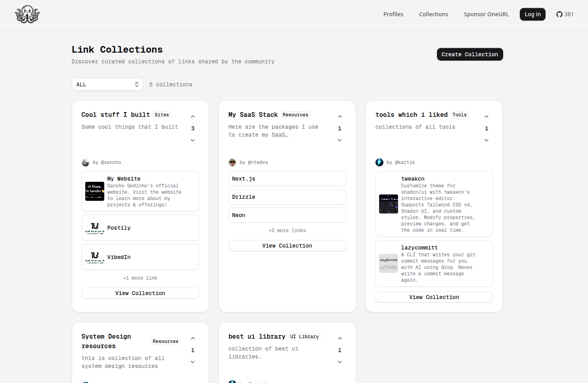Click the @sancho avatar image
Image resolution: width=588 pixels, height=383 pixels.
pos(86,162)
